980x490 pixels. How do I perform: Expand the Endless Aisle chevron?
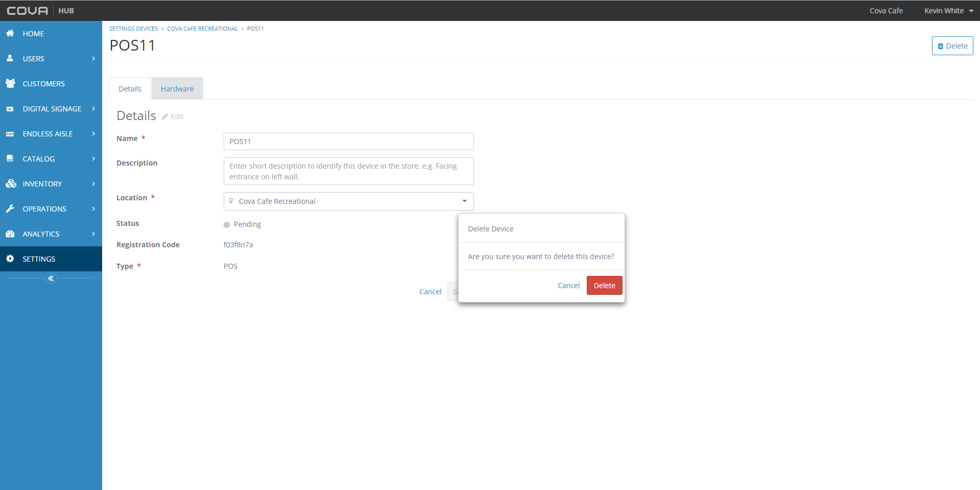(x=93, y=133)
